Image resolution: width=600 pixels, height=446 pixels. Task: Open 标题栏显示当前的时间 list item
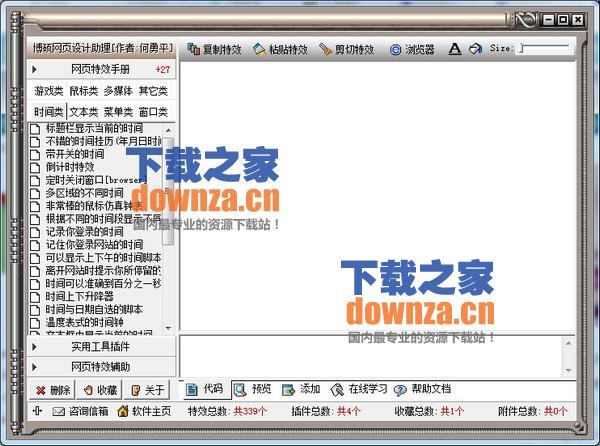point(95,128)
